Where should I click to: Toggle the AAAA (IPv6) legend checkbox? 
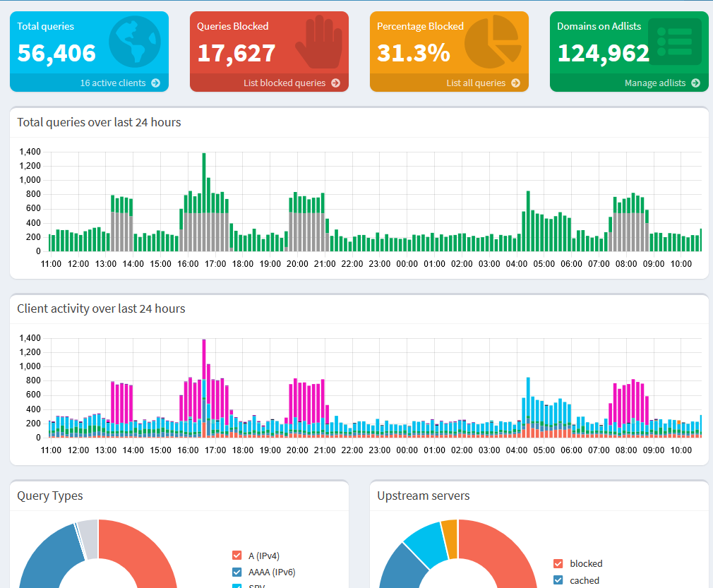pyautogui.click(x=237, y=572)
